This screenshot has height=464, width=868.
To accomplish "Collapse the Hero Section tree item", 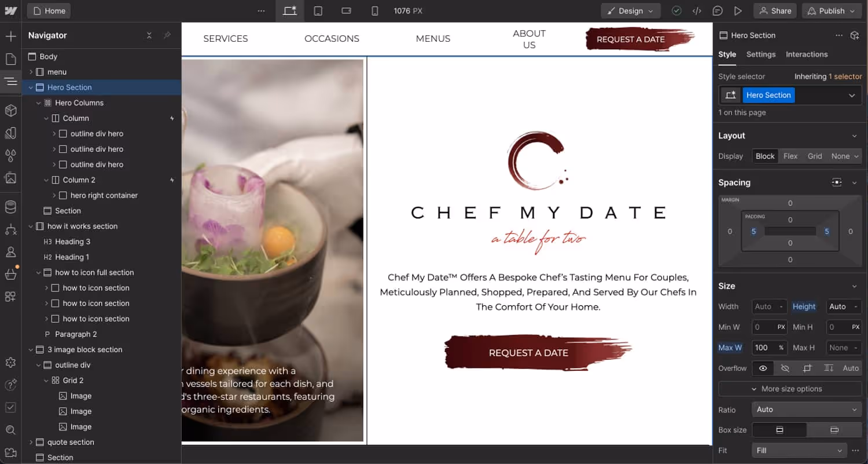I will click(x=31, y=87).
